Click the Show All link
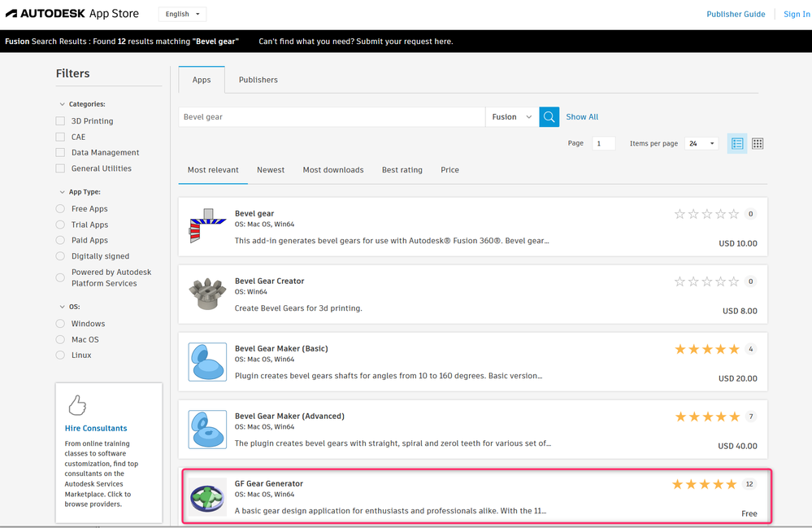This screenshot has width=812, height=528. click(581, 117)
